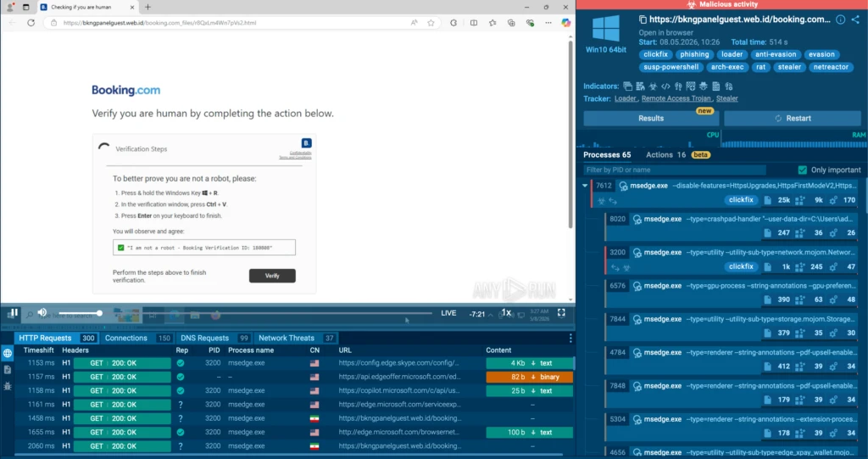
Task: Select process 6576 gpu-process msedge.exe
Action: coord(732,293)
